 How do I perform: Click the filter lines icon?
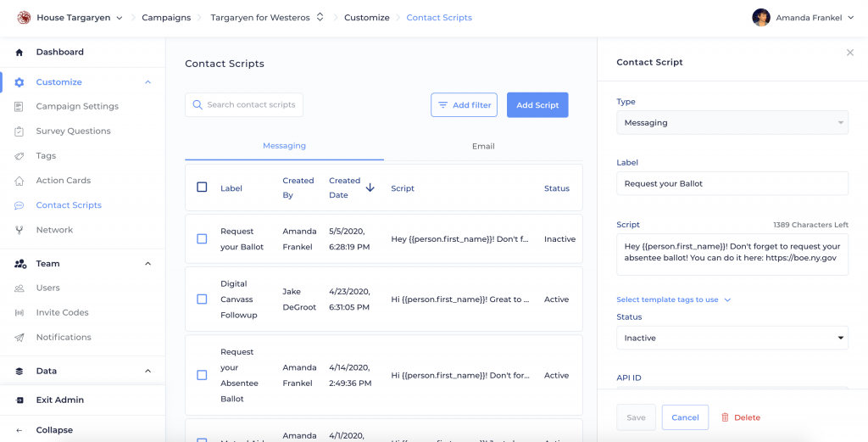coord(442,105)
